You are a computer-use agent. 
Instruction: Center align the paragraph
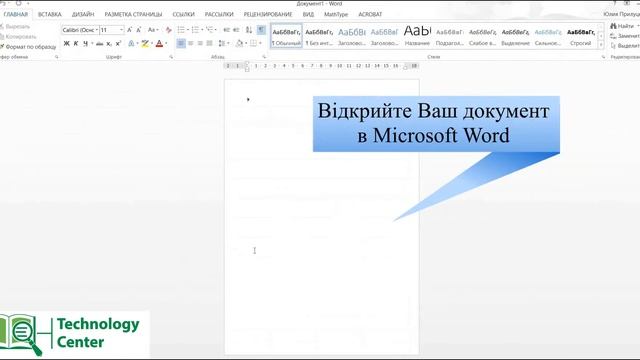pyautogui.click(x=191, y=43)
